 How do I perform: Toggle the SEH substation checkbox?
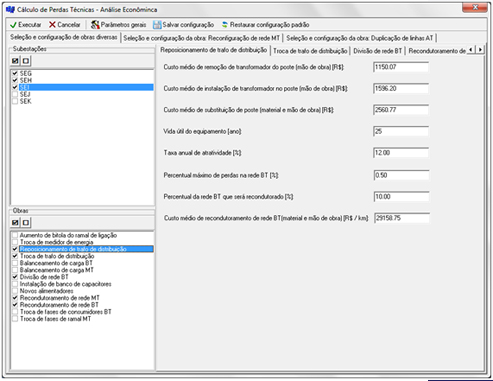pyautogui.click(x=15, y=80)
